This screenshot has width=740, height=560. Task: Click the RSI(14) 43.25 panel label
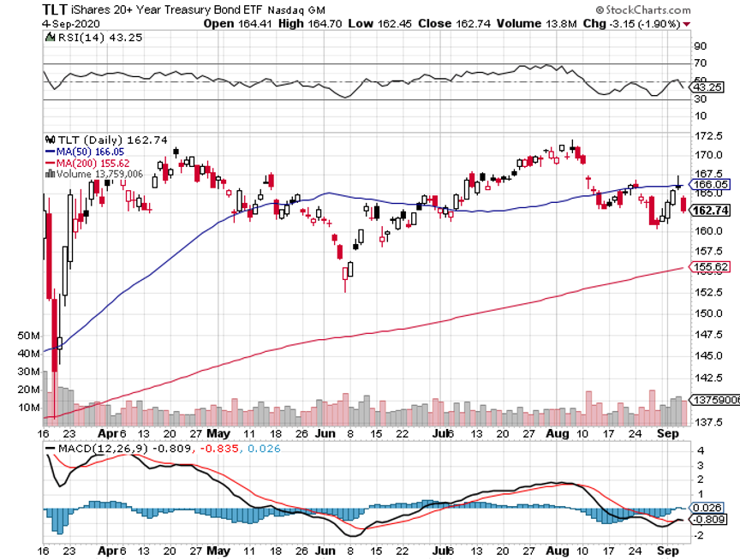(x=99, y=38)
